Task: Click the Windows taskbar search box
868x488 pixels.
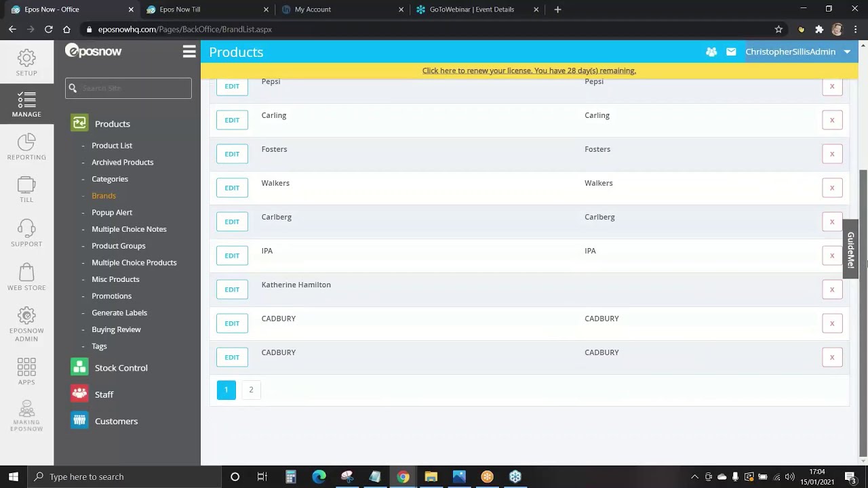Action: click(124, 476)
